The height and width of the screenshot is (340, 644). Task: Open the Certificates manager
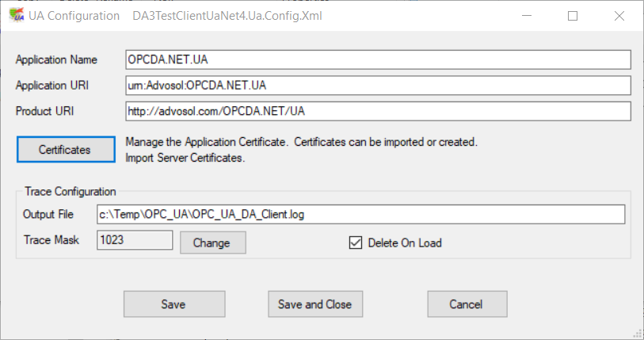(64, 149)
